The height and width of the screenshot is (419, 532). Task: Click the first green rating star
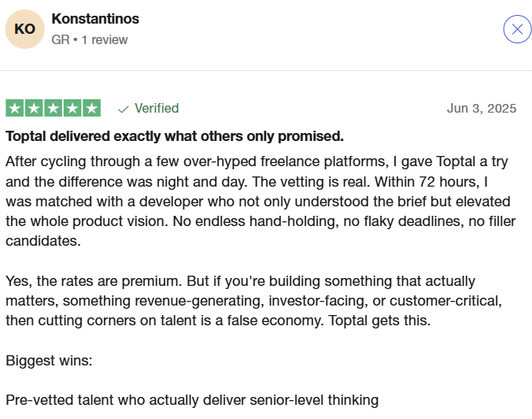pyautogui.click(x=15, y=108)
